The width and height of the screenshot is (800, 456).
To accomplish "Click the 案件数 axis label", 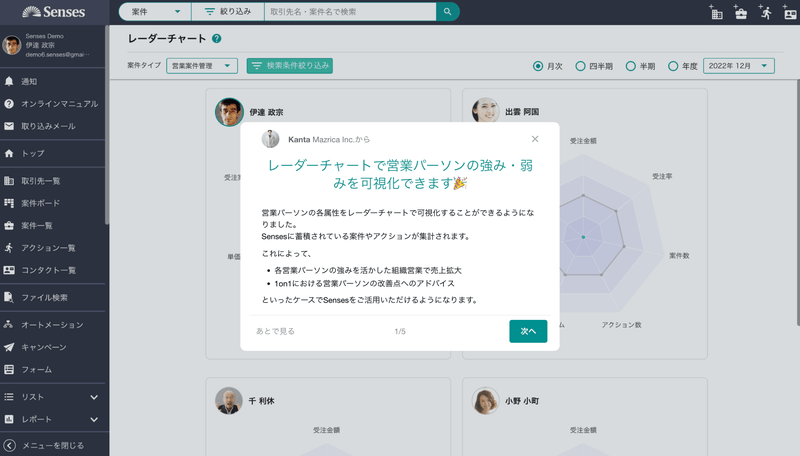I will 679,256.
